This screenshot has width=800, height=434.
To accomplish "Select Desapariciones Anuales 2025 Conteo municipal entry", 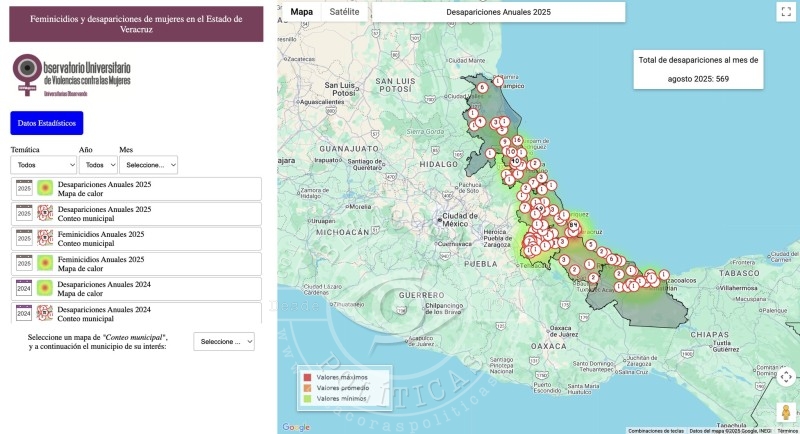I will click(104, 213).
